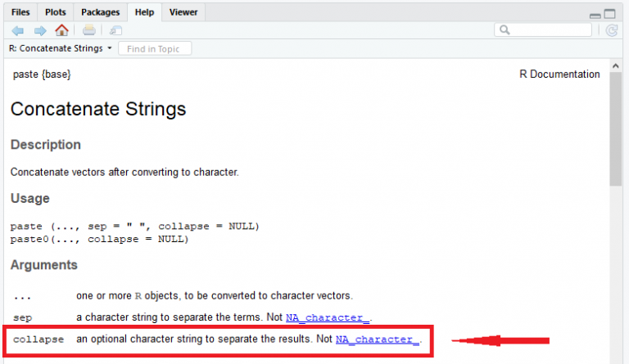Expand the 'R: Concatenate Strings' topic dropdown

tap(60, 48)
